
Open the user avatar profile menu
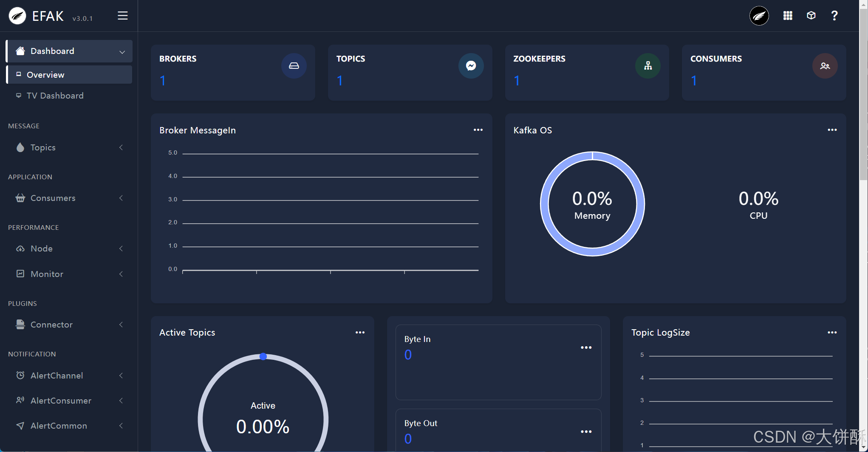point(759,16)
